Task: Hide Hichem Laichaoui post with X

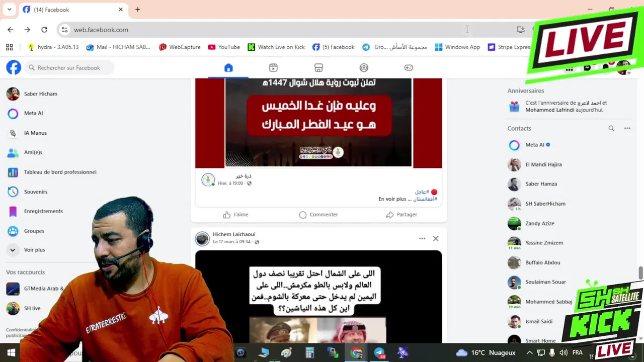Action: tap(436, 238)
